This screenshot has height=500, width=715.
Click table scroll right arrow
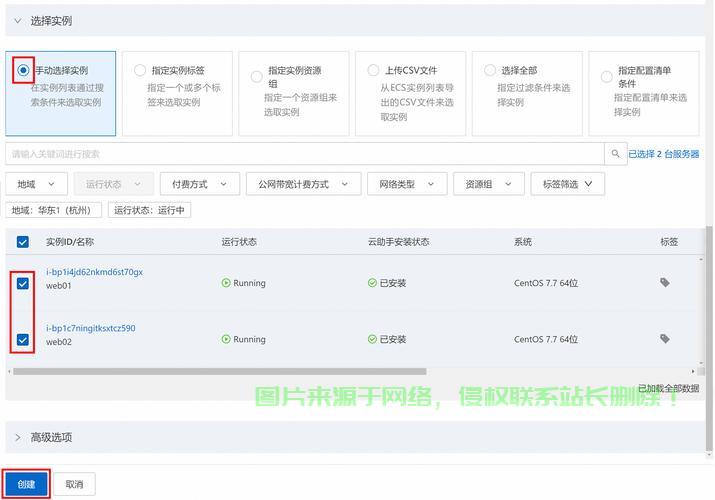693,371
